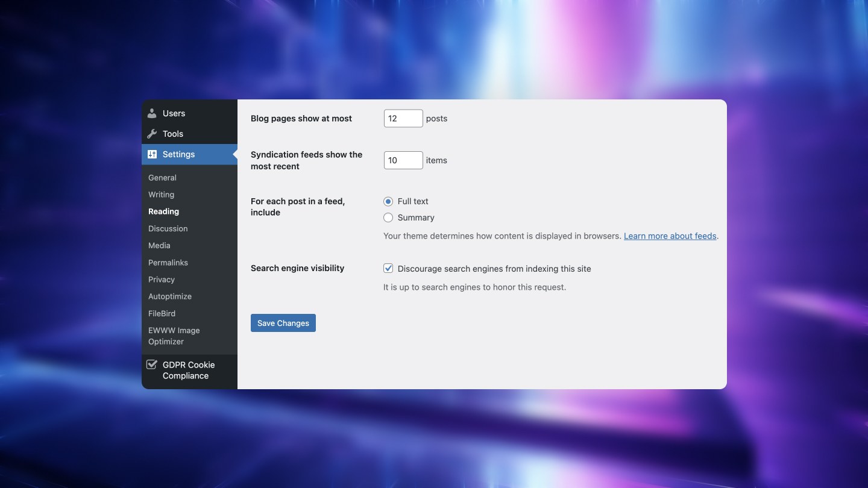Click the Tools wrench icon
Image resolution: width=868 pixels, height=488 pixels.
152,134
